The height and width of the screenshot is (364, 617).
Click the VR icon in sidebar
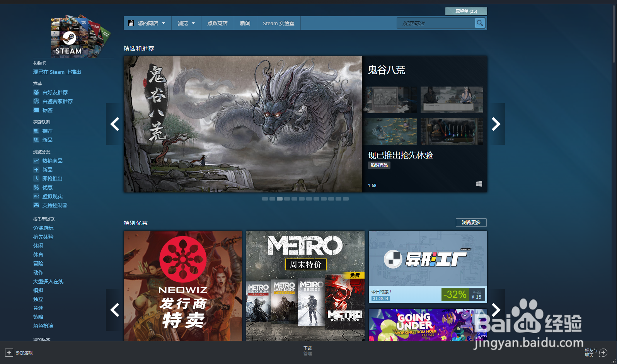(x=36, y=196)
